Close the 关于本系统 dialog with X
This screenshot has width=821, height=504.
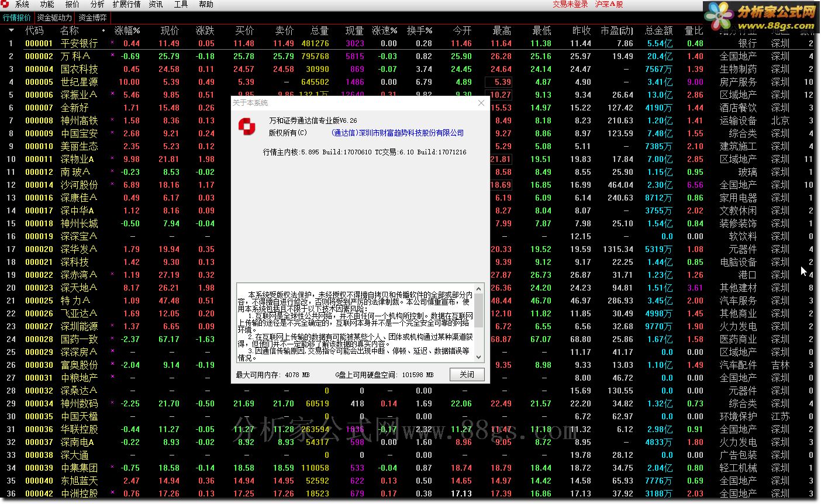click(x=481, y=103)
